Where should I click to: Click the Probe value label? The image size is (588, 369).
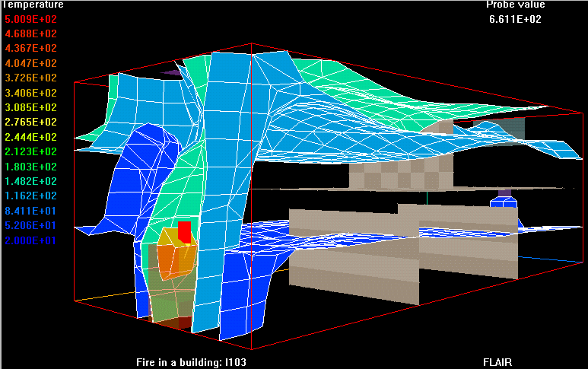pyautogui.click(x=516, y=5)
